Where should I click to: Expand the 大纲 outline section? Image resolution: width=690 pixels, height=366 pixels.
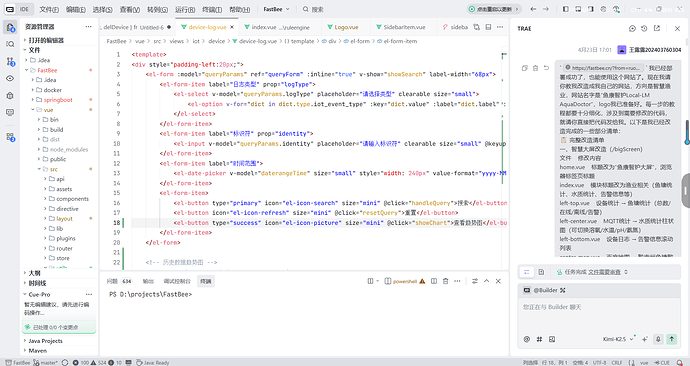[58, 273]
